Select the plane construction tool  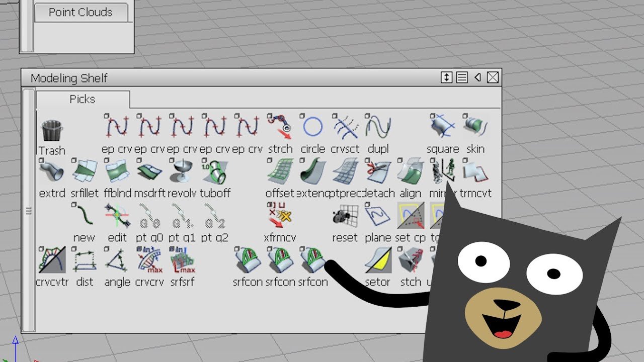378,215
